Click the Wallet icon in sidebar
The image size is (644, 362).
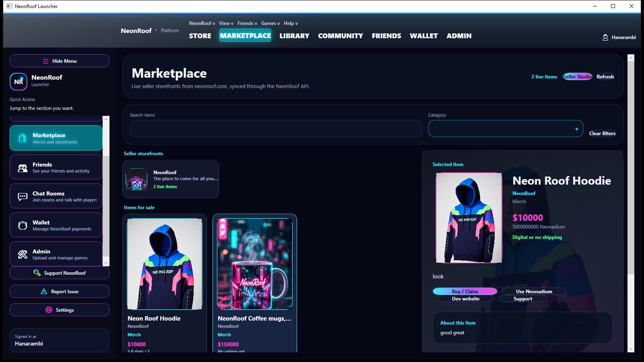tap(23, 225)
